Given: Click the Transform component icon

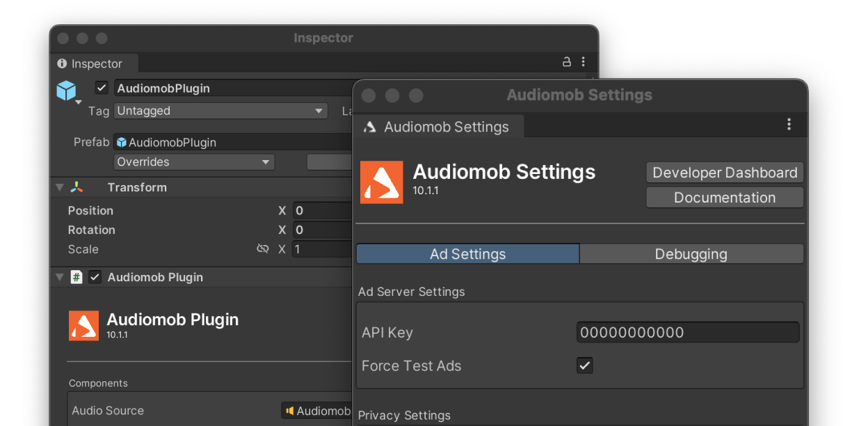Looking at the screenshot, I should pyautogui.click(x=77, y=187).
